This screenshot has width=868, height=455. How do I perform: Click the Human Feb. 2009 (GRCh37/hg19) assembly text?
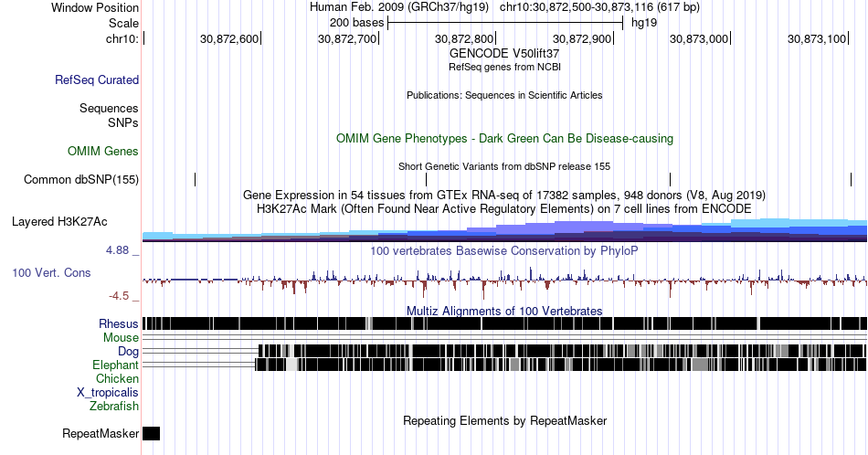pos(399,7)
